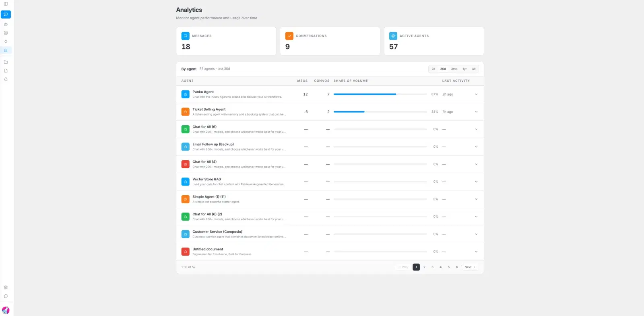Open the agents robot icon in sidebar
644x316 pixels.
pyautogui.click(x=6, y=24)
